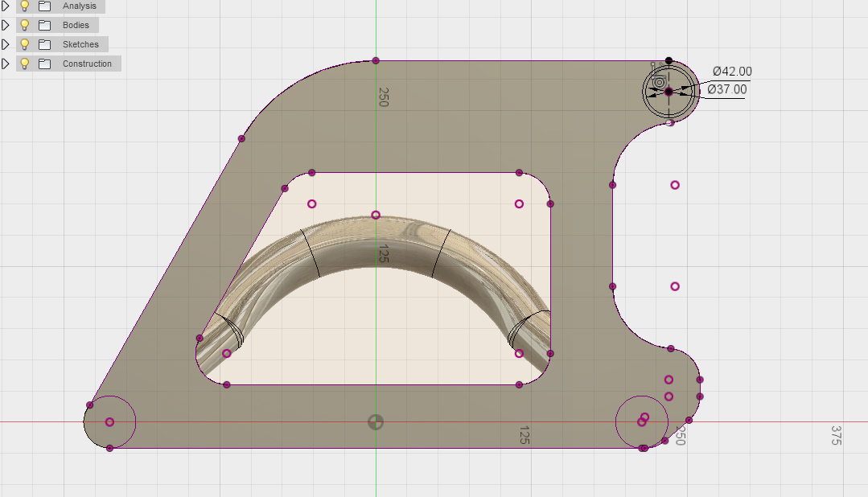Viewport: 868px width, 497px height.
Task: Click the Construction folder icon
Action: pyautogui.click(x=45, y=64)
